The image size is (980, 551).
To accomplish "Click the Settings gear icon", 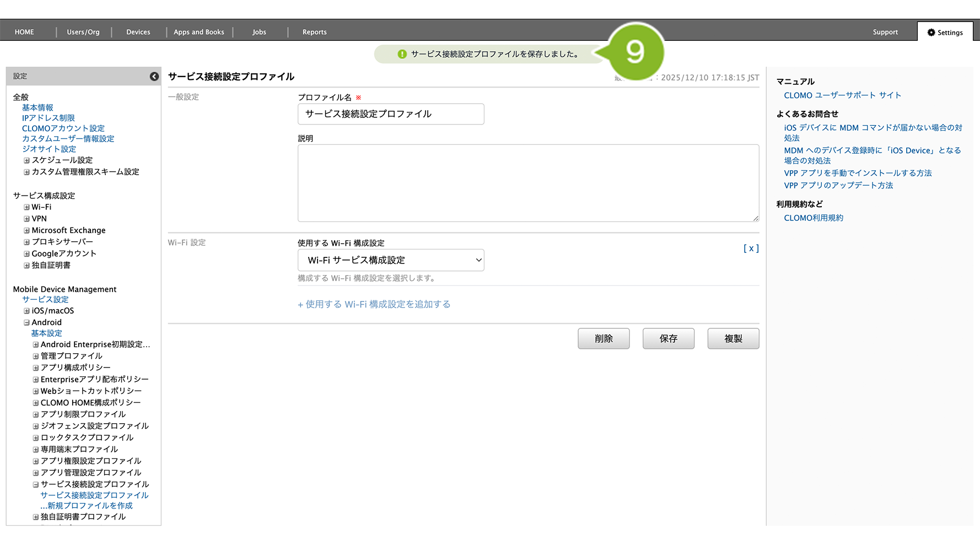I will [931, 33].
